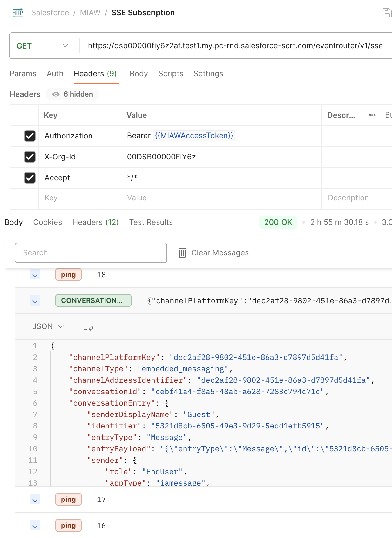Screen dimensions: 392x538
Task: Open the MIAW breadcrumb folder link
Action: pyautogui.click(x=90, y=13)
